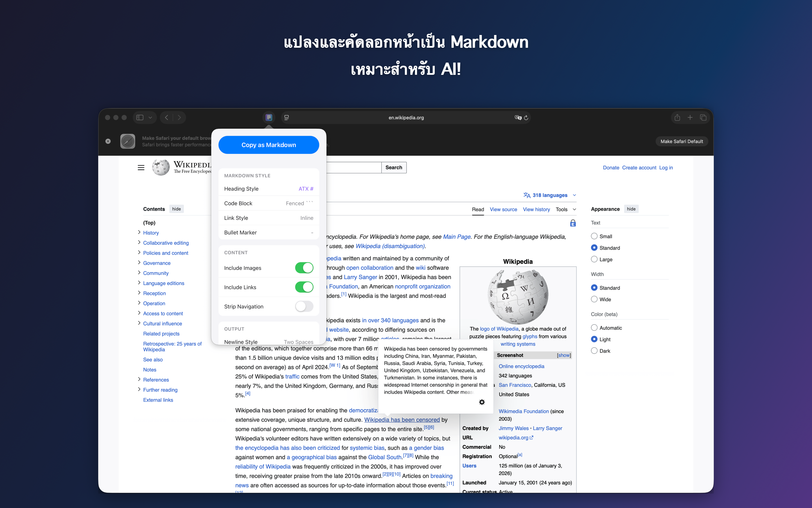812x508 pixels.
Task: Open External links in contents
Action: click(158, 400)
